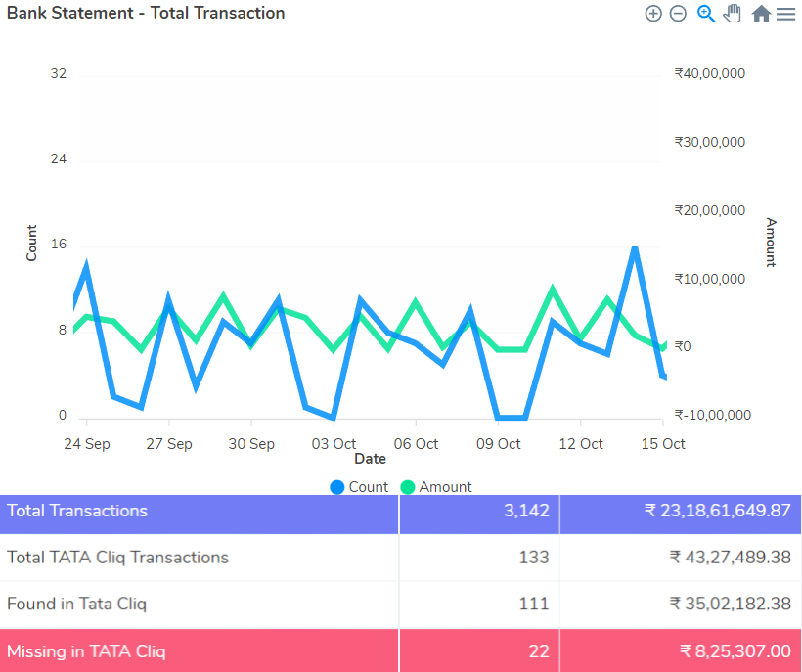Screen dimensions: 802x672
Task: Click the ₹ 43,27,489.38 amount cell
Action: point(730,558)
